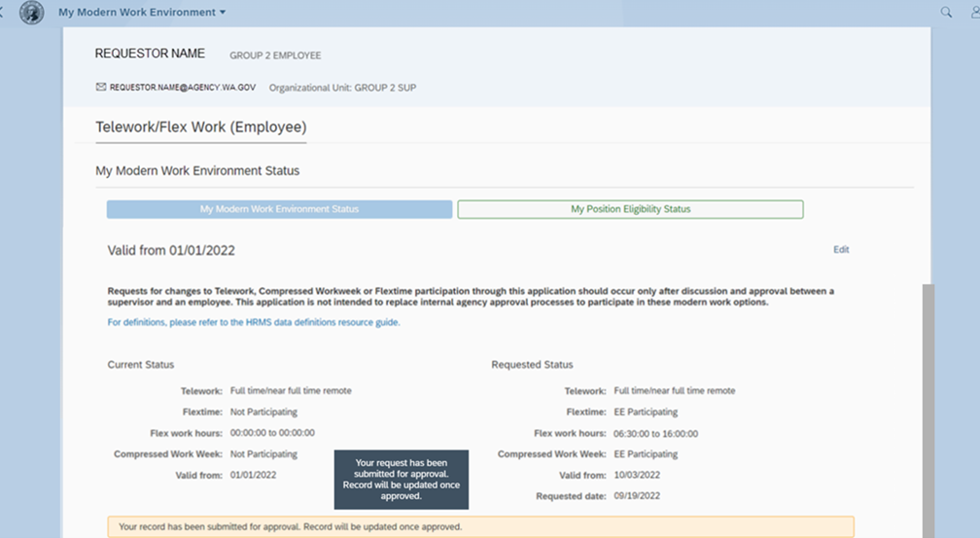
Task: Click the Requested date value 09/19/2022
Action: click(x=637, y=496)
